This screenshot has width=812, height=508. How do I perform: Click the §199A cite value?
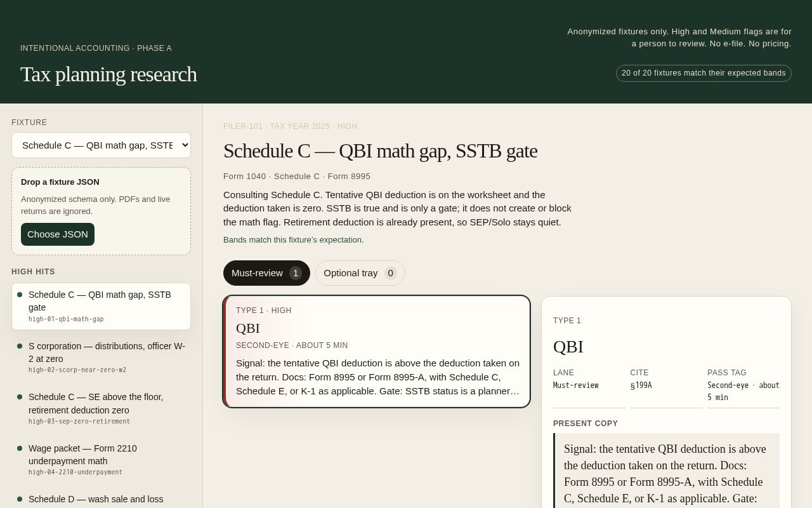tap(641, 385)
